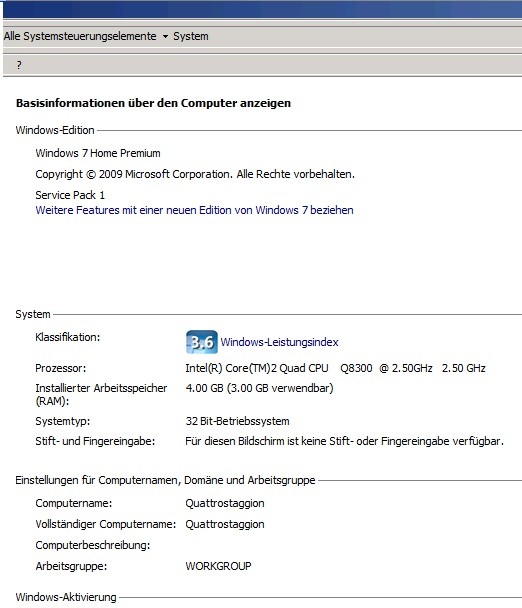Image resolution: width=522 pixels, height=608 pixels.
Task: Open the Windows-Leistungsindex link
Action: pos(279,342)
